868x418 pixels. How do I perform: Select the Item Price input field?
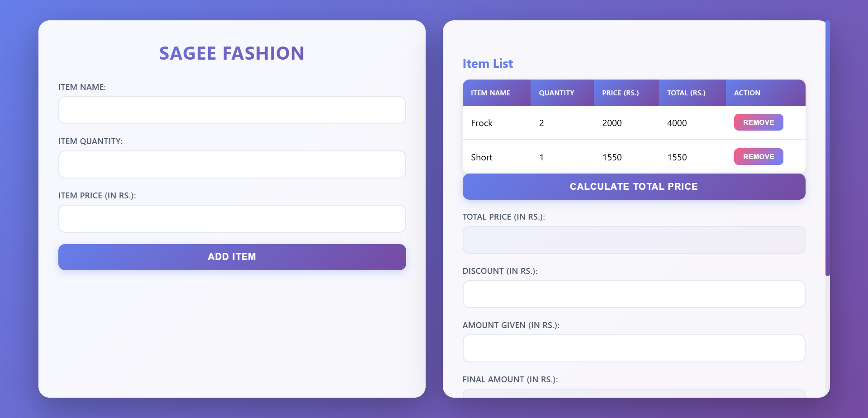click(232, 218)
